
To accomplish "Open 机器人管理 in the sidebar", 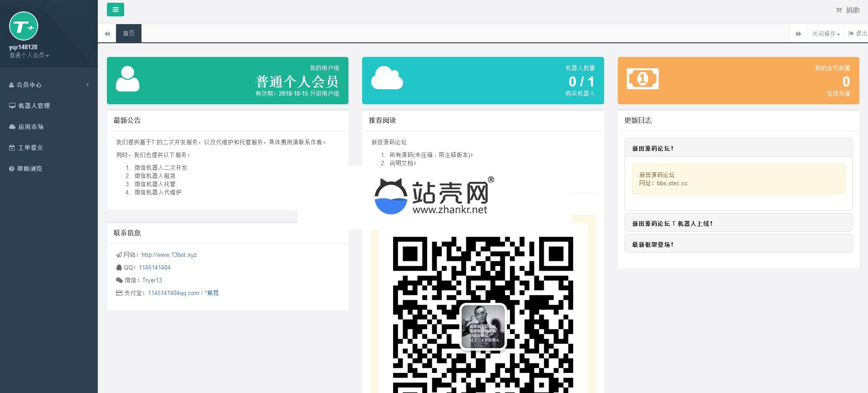I will [49, 106].
